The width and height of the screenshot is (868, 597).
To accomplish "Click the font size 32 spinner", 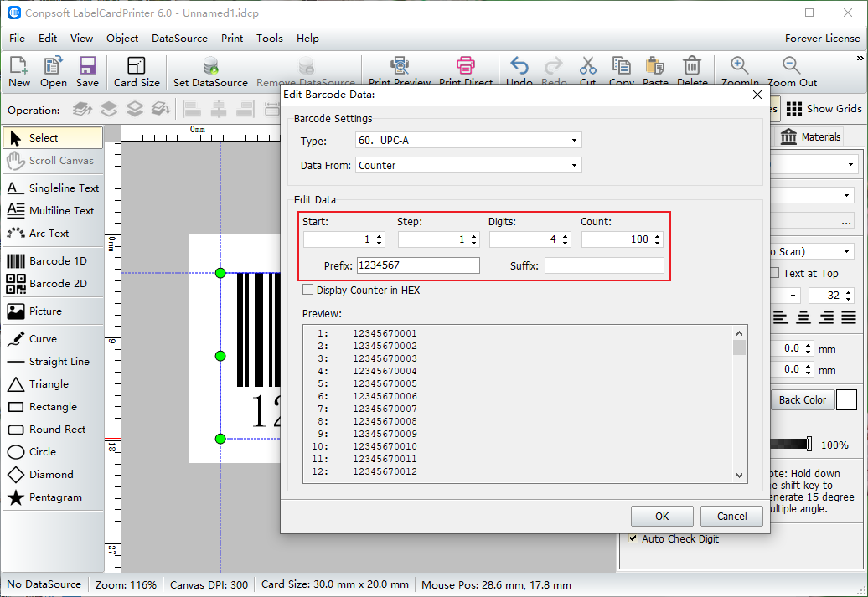I will point(848,296).
